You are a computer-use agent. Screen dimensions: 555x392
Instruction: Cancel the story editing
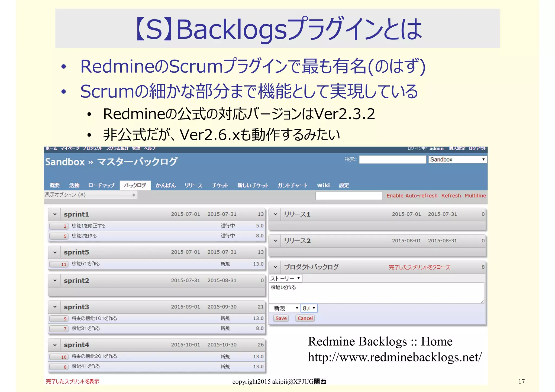tap(305, 318)
